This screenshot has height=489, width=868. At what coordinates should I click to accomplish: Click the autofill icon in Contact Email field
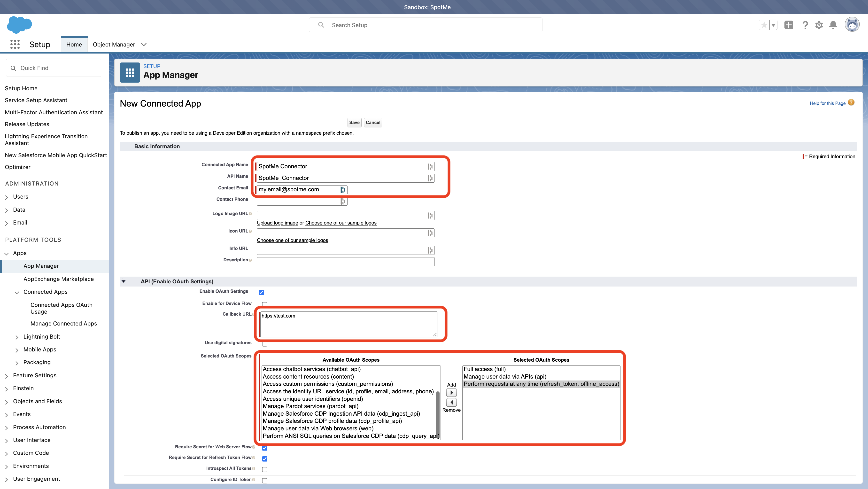[343, 190]
